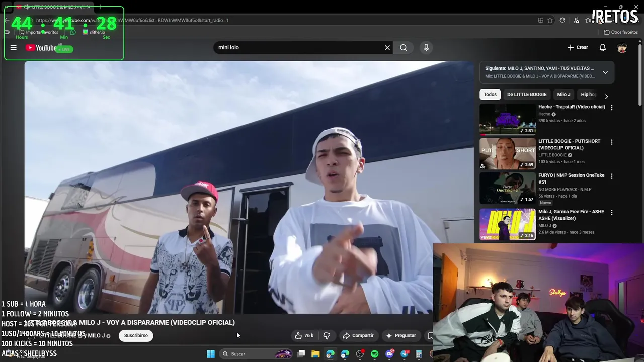Click 'FURYO | NMP Session OneTake #51' title
Image resolution: width=644 pixels, height=362 pixels.
pos(571,178)
